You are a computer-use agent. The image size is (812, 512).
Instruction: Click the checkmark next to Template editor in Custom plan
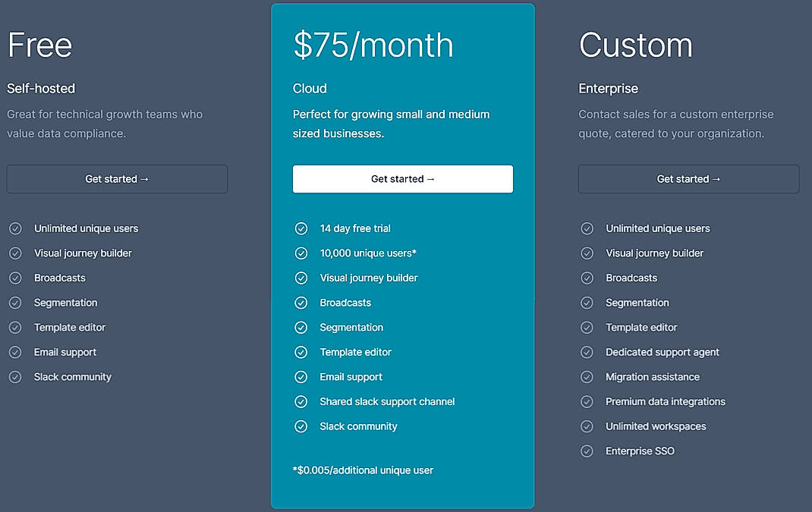(587, 328)
